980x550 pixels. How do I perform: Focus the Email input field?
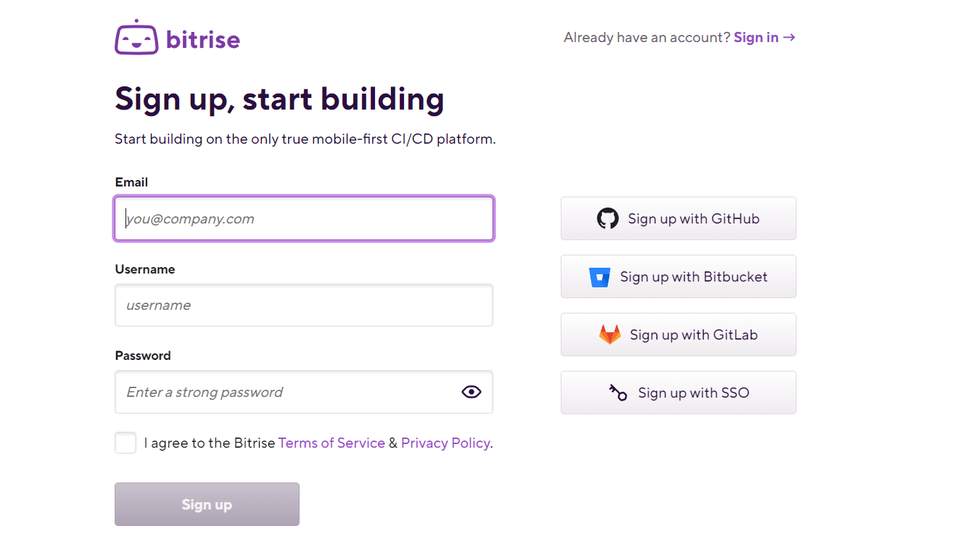303,218
